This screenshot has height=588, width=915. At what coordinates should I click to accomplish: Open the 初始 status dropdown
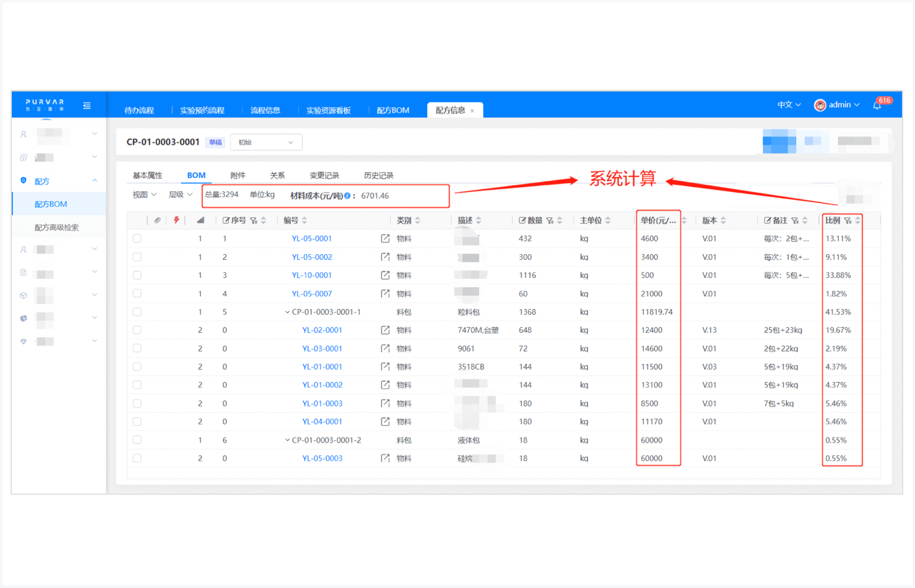266,142
